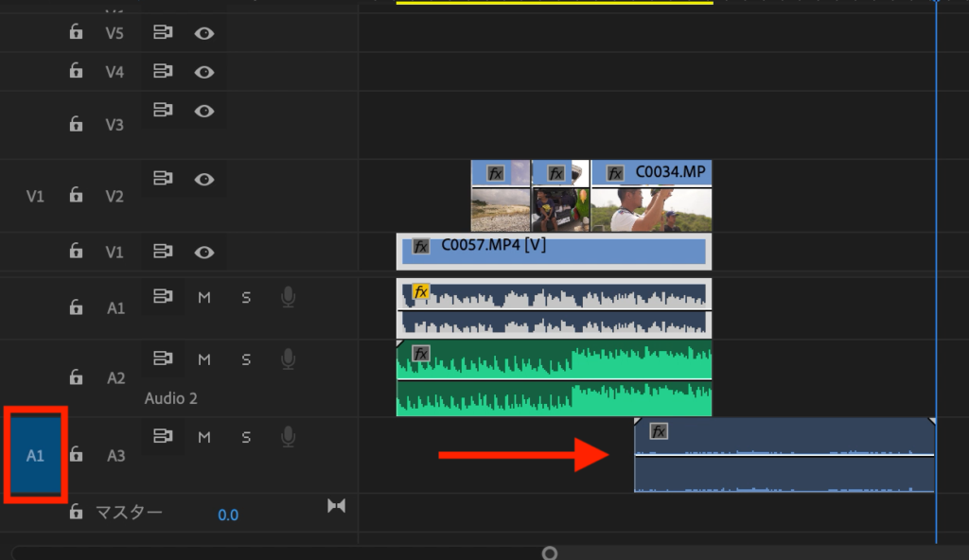969x560 pixels.
Task: Enable voice-over record on track A1
Action: click(x=288, y=297)
